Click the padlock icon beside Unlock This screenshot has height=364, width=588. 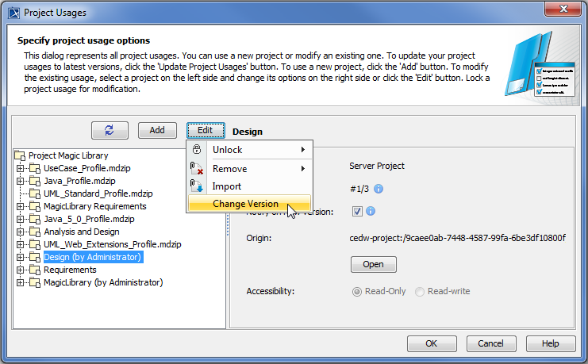point(197,150)
